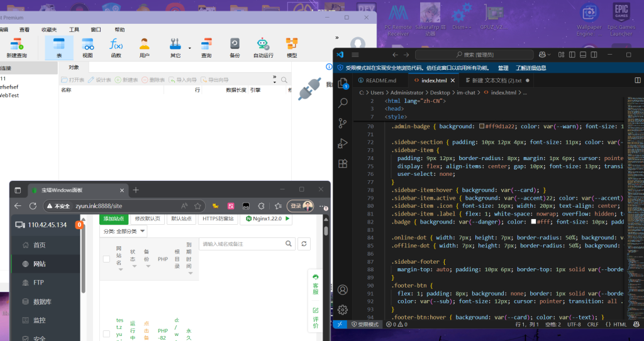Open the VS Code Extensions view
The height and width of the screenshot is (341, 644).
tap(343, 163)
